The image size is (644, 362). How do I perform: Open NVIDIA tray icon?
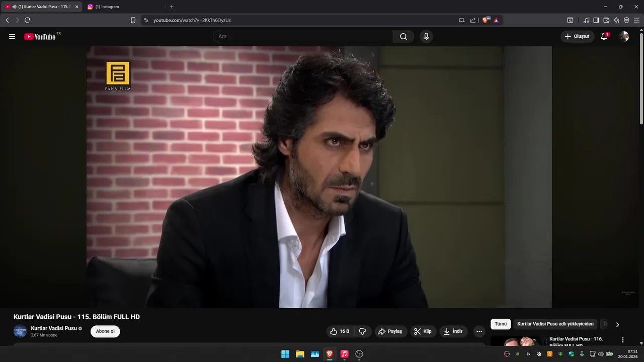pos(517,354)
